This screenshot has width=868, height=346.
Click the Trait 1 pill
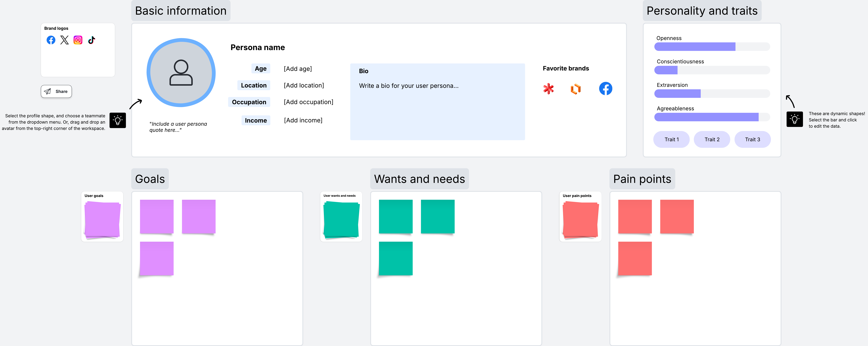(672, 139)
